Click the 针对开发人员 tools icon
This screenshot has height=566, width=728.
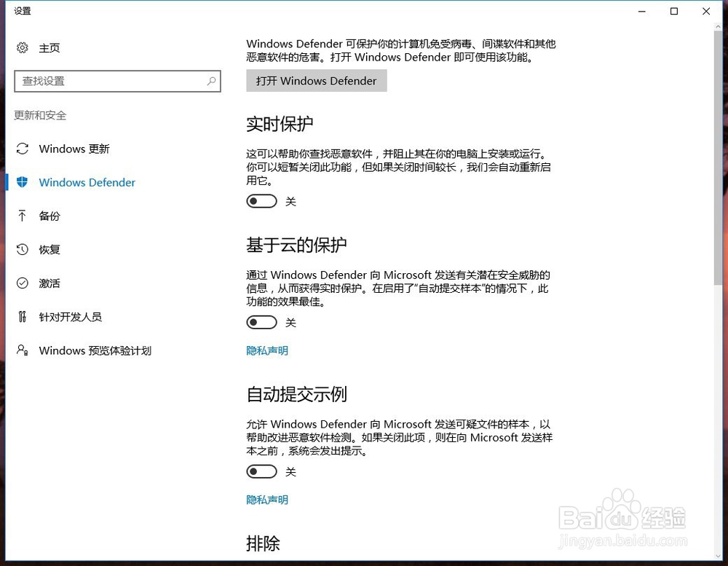pos(23,317)
